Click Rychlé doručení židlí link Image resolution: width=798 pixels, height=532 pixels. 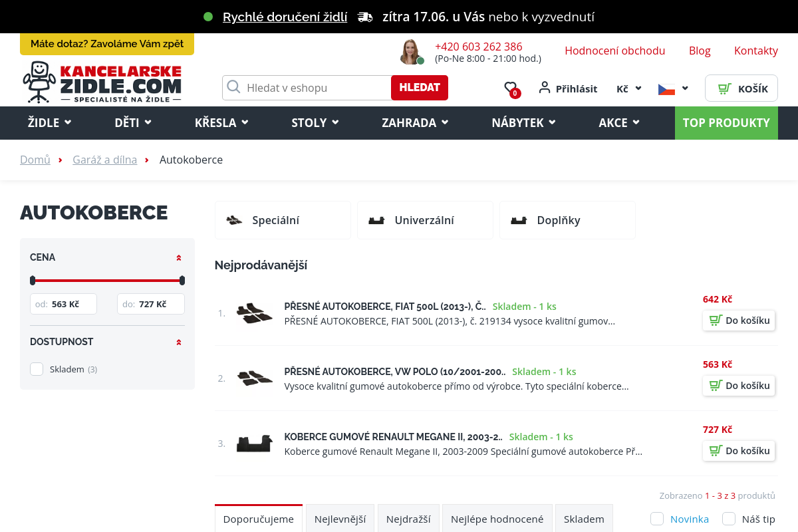(285, 17)
